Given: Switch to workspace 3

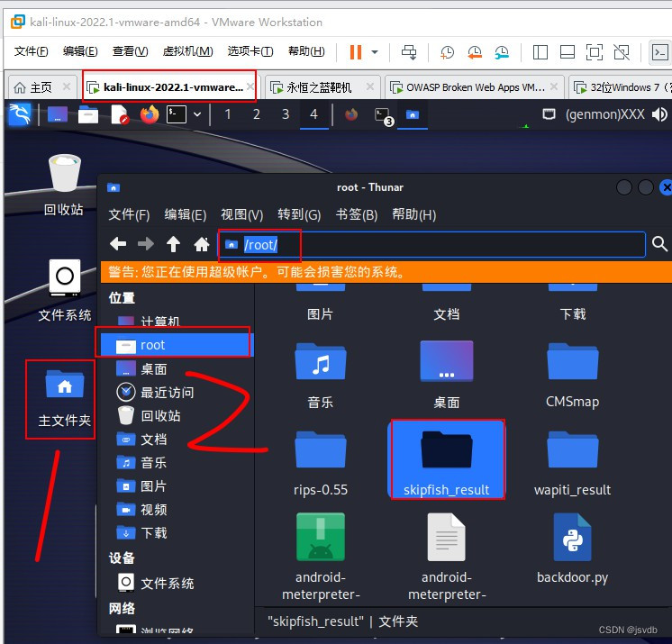Looking at the screenshot, I should 286,114.
